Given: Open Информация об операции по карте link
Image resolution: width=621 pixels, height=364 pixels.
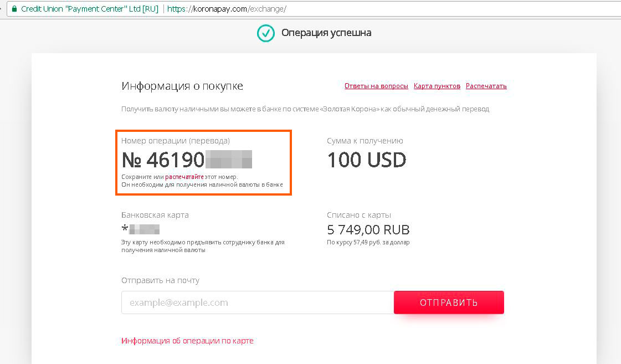Looking at the screenshot, I should [187, 341].
